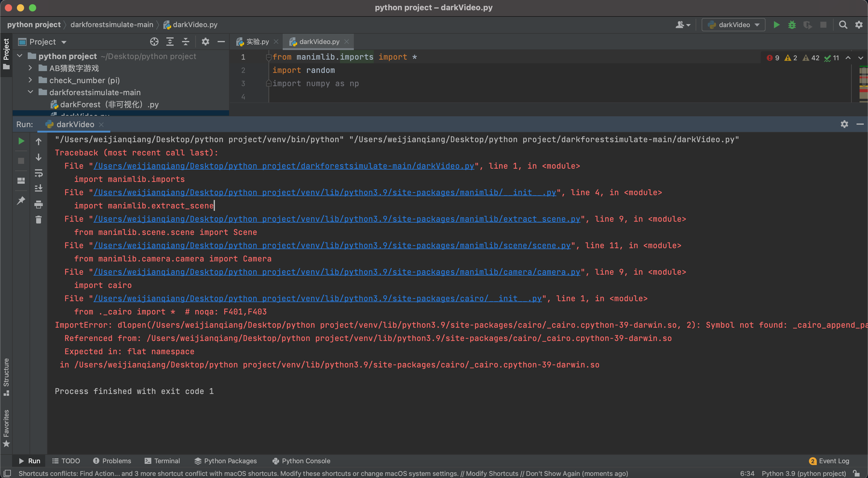Toggle scroll to end of output

tap(38, 188)
